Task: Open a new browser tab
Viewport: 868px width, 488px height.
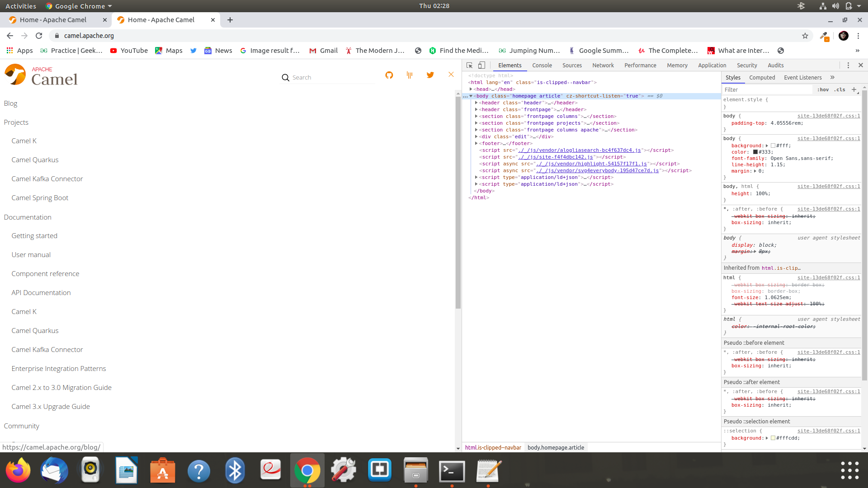Action: [230, 20]
